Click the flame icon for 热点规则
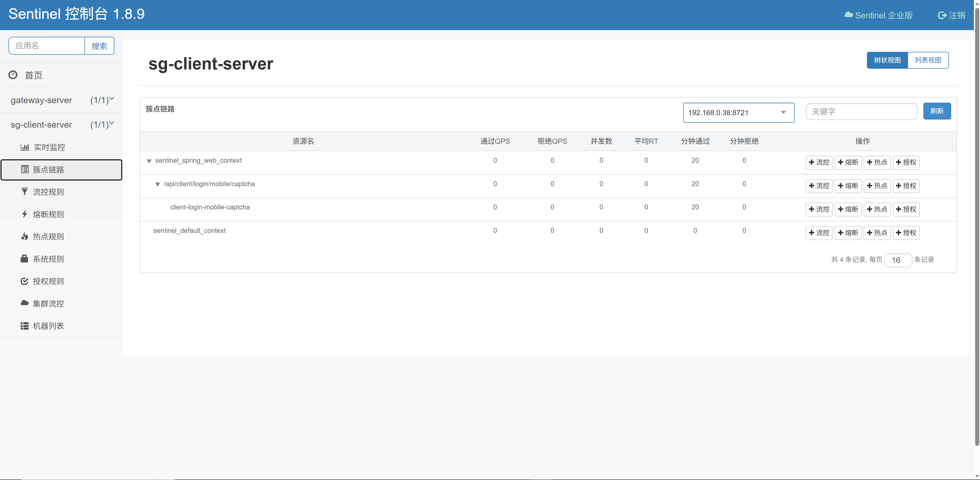 [x=24, y=236]
